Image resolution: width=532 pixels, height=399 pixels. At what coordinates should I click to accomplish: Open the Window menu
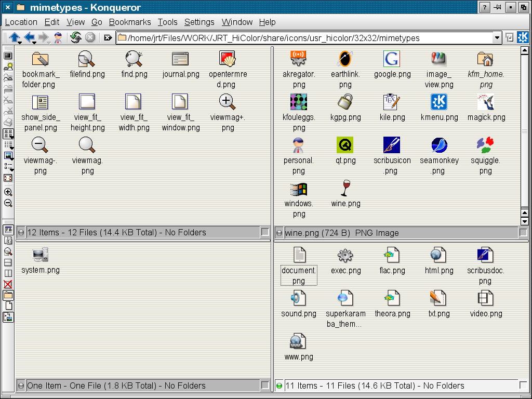pos(237,22)
